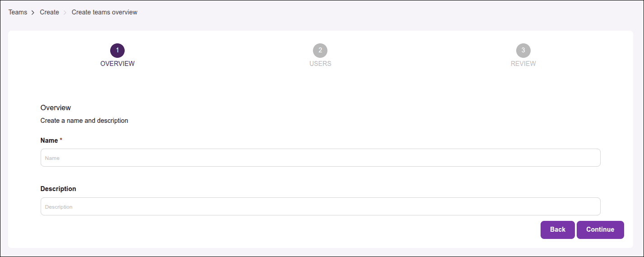Select the step 1 circle icon
This screenshot has height=257, width=644.
pos(117,51)
